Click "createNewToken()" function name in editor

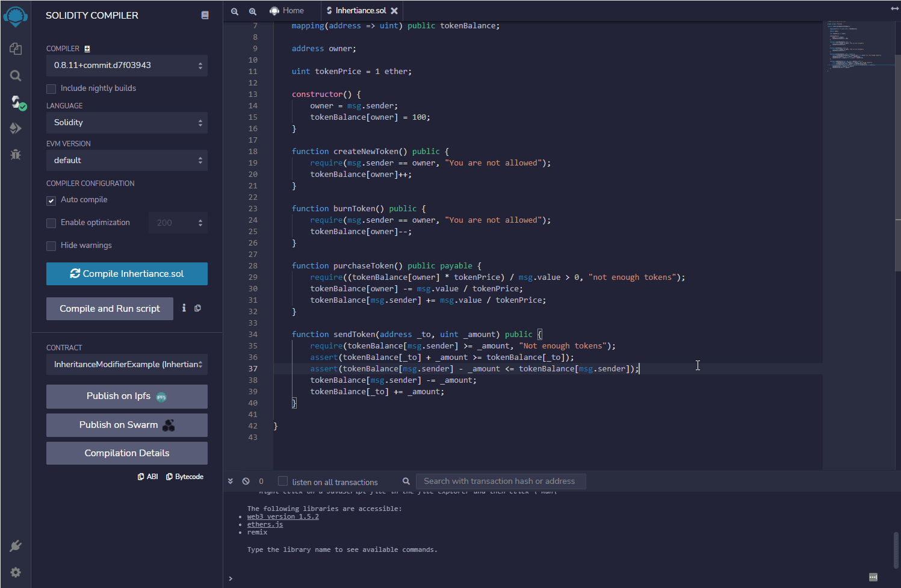click(x=371, y=152)
